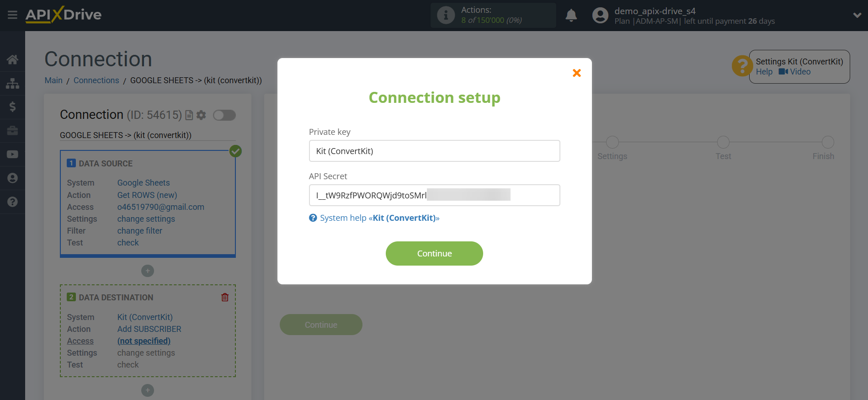868x400 pixels.
Task: Open the billing dollar sidebar icon
Action: (12, 107)
